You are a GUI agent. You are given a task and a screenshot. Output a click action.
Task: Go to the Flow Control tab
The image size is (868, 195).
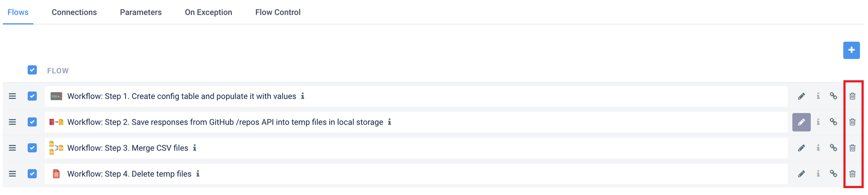[278, 12]
